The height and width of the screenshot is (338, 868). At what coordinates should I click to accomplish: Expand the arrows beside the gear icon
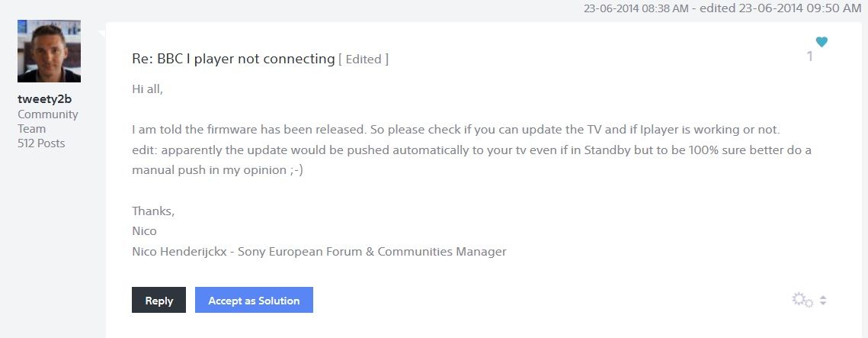[x=823, y=301]
